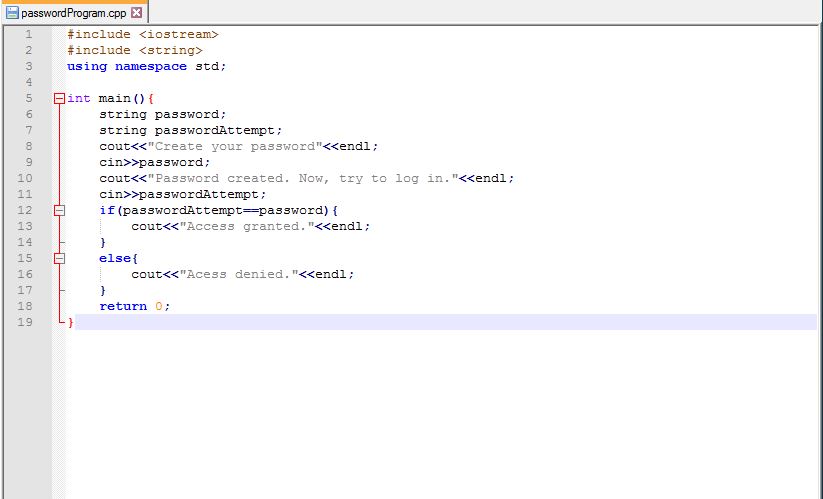Click on 'return 0;' statement

click(x=135, y=306)
